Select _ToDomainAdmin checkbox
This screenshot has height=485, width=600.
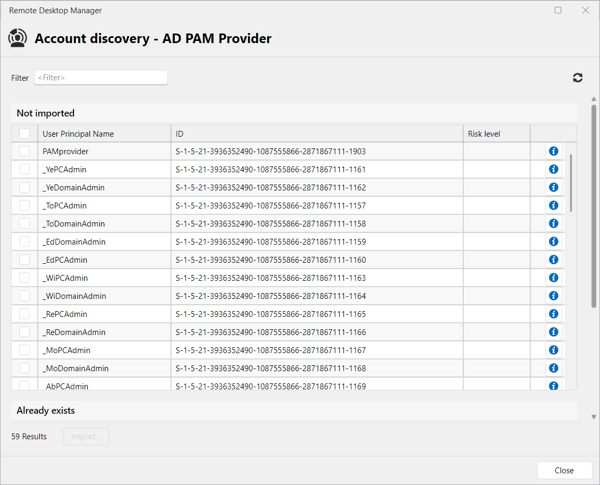[x=24, y=224]
